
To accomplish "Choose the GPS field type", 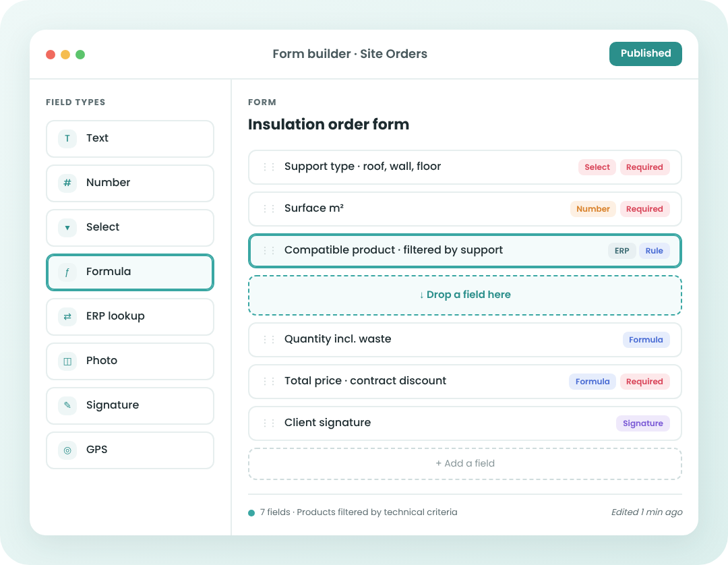I will point(130,451).
